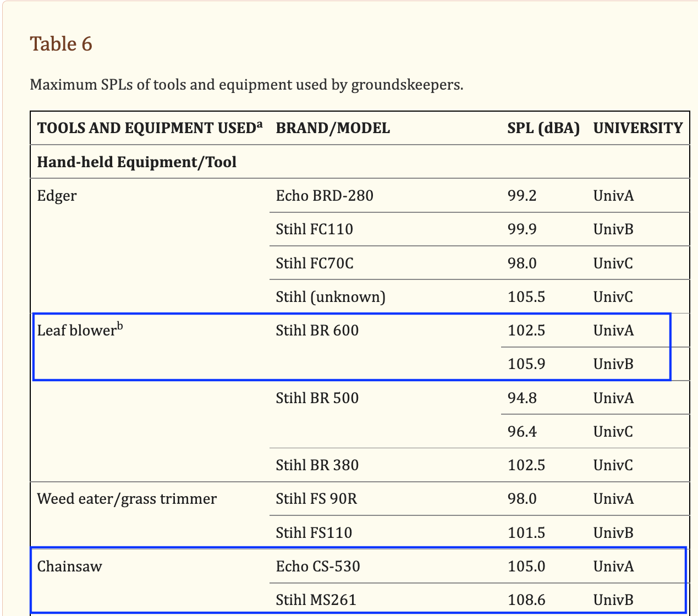Click the 'Echo CS-530' model cell
698x616 pixels.
(x=318, y=566)
